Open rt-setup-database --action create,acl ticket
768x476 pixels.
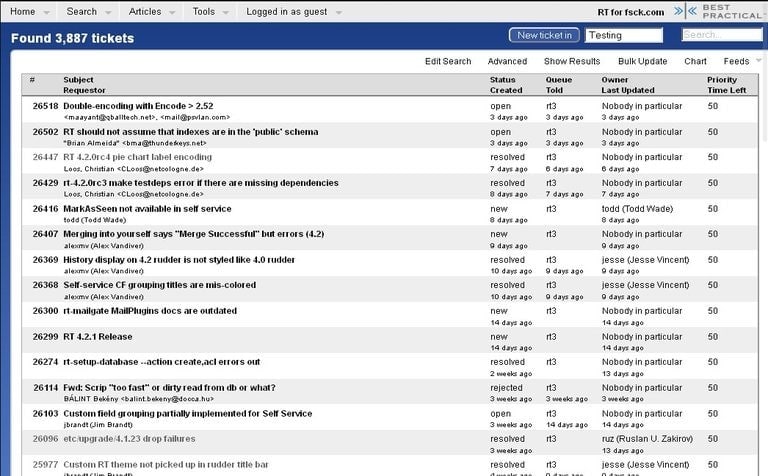pos(162,362)
